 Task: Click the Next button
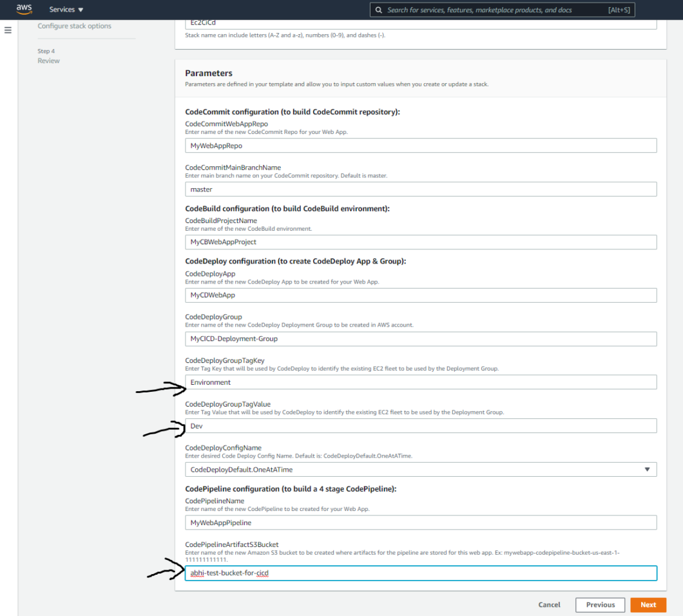click(x=648, y=604)
